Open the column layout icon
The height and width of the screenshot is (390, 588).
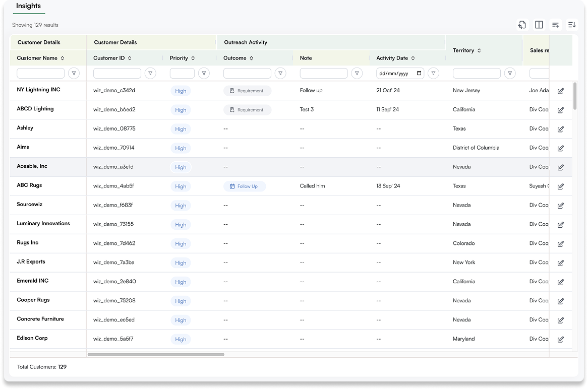click(539, 25)
